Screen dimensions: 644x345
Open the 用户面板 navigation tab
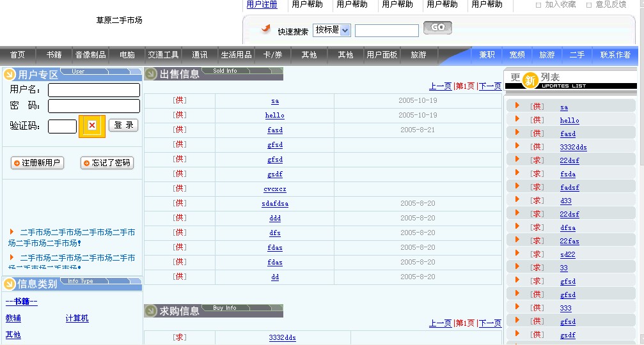pyautogui.click(x=382, y=55)
